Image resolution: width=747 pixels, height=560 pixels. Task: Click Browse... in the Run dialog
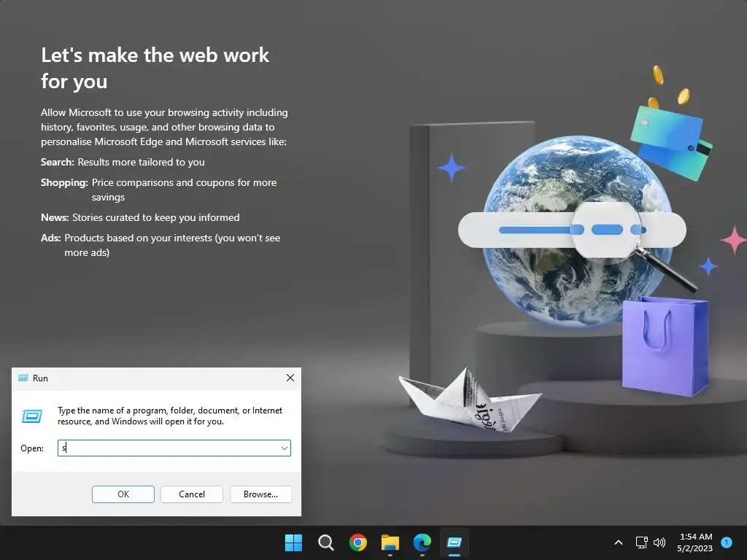[x=260, y=494]
